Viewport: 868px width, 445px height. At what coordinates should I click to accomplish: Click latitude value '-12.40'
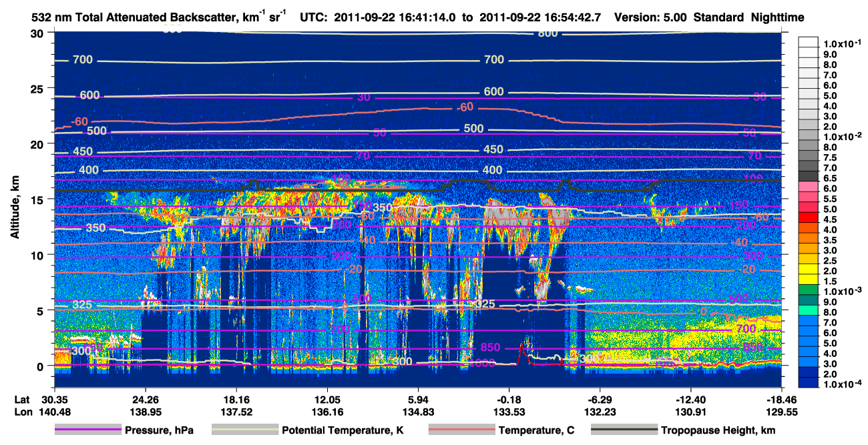[690, 399]
